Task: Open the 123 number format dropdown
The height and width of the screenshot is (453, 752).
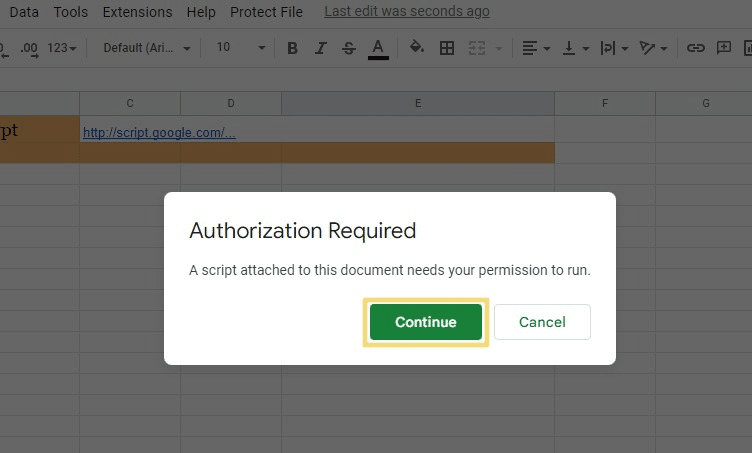Action: click(62, 48)
